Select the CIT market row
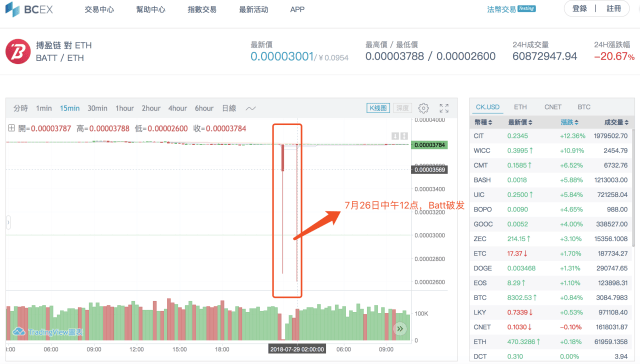Screen dimensions: 640x364 [x=551, y=136]
